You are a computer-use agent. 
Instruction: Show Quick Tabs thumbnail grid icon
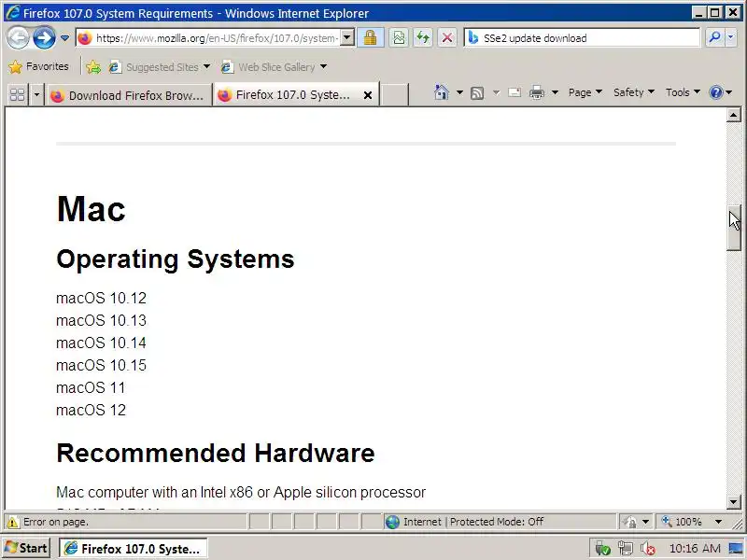tap(18, 95)
